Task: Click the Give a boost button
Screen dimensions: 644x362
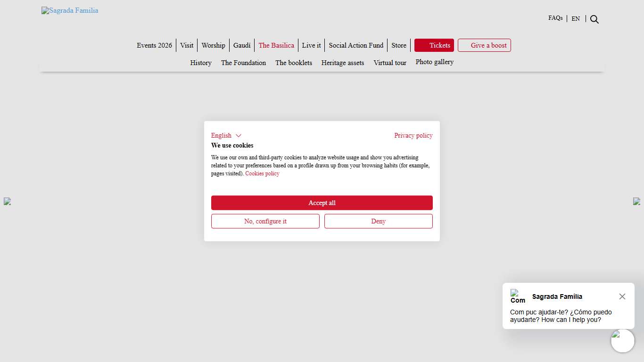Action: [x=484, y=45]
